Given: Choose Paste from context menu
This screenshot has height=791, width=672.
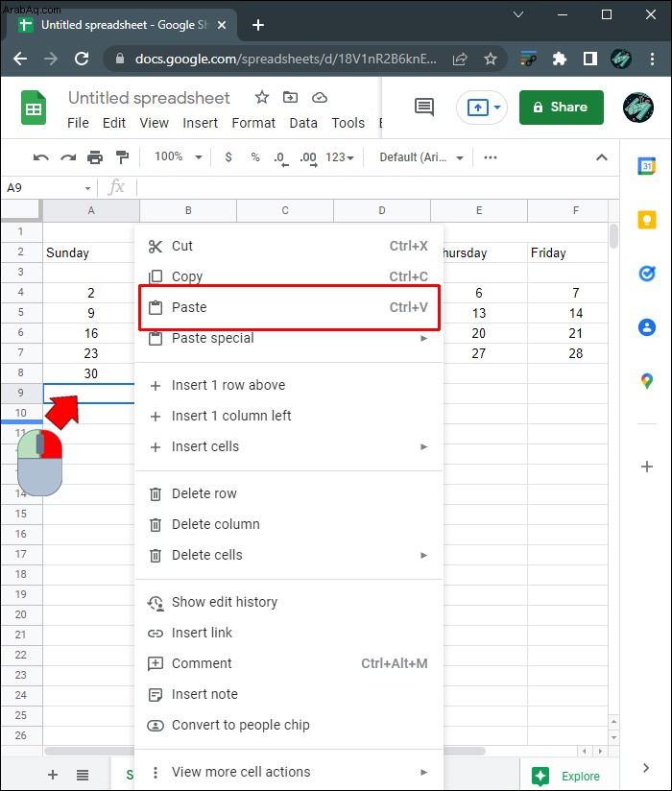Looking at the screenshot, I should (289, 307).
